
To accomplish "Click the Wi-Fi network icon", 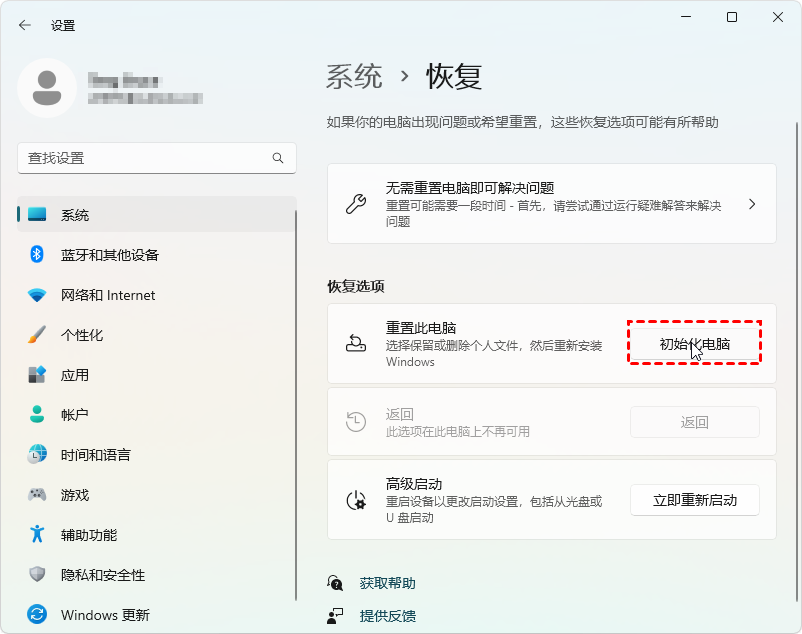I will point(37,295).
